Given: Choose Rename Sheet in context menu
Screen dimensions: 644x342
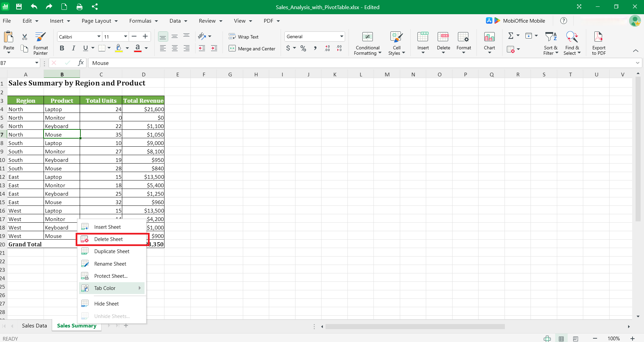Looking at the screenshot, I should click(x=110, y=264).
